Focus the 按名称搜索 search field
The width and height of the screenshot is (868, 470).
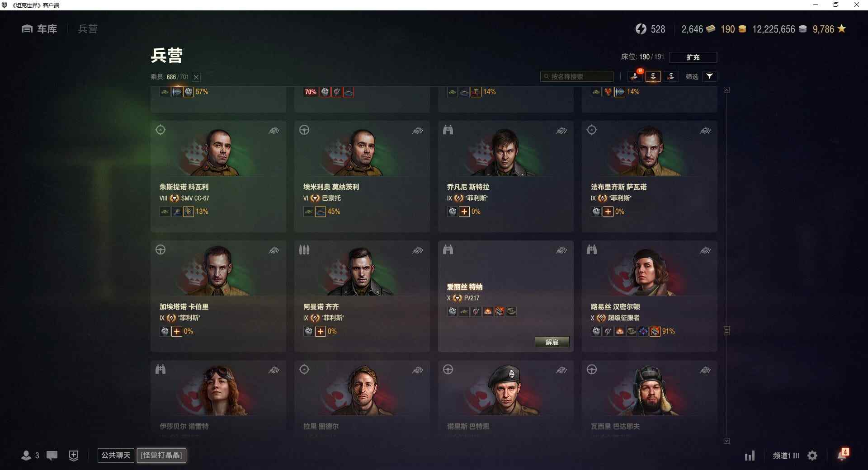pos(576,76)
